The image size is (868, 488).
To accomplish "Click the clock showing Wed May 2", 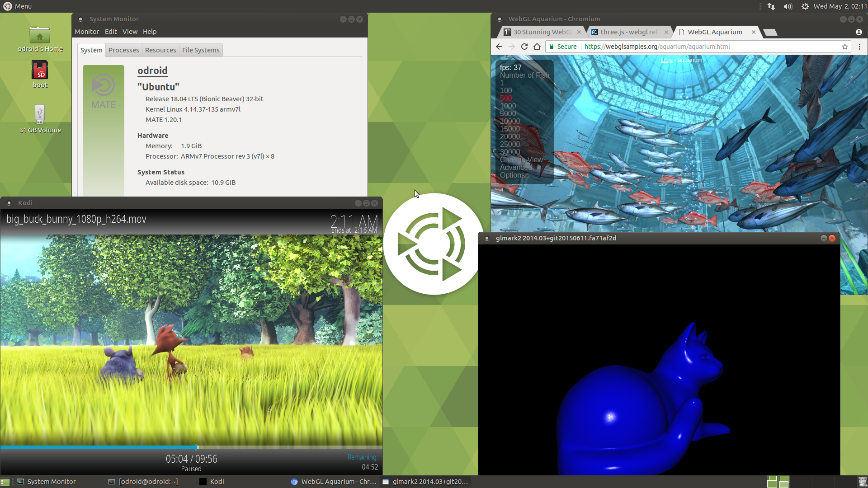I will 840,6.
